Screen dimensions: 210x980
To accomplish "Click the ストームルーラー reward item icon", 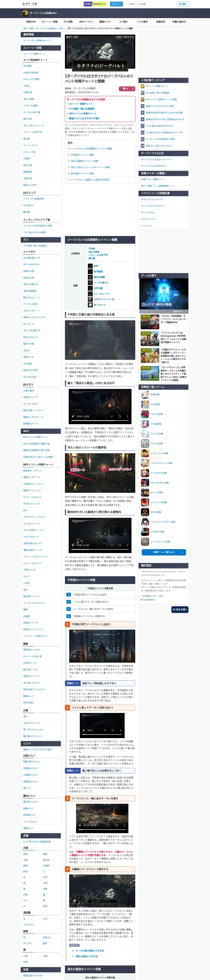I will tap(90, 294).
